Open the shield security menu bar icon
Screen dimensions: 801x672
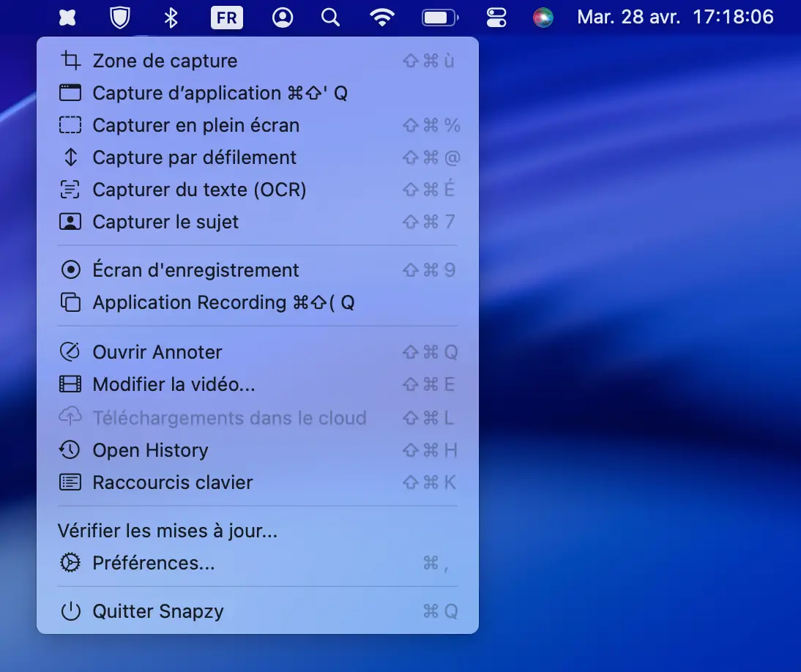120,18
